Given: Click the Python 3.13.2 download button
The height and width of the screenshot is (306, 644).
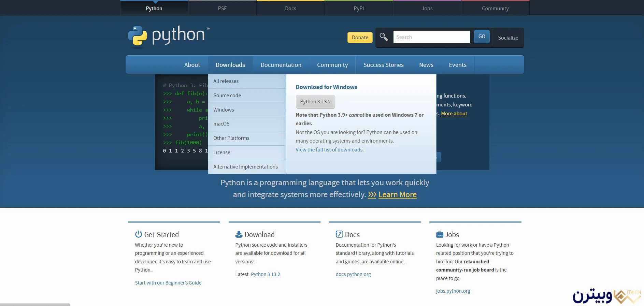Looking at the screenshot, I should coord(315,102).
